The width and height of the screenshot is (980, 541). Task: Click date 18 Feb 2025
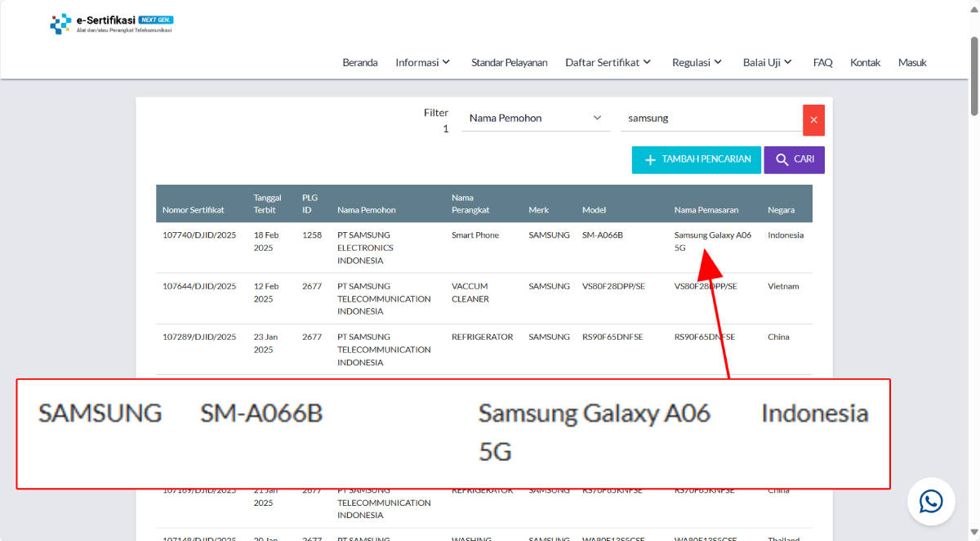[266, 241]
